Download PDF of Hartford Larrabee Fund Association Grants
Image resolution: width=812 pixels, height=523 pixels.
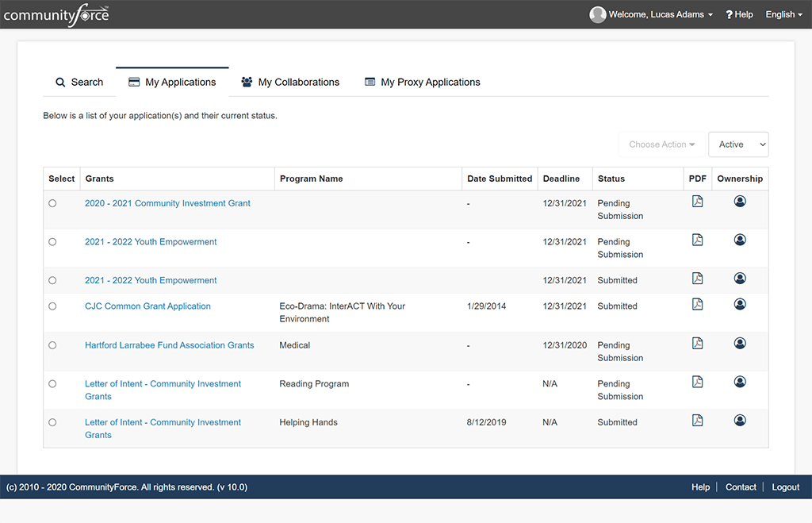coord(697,343)
